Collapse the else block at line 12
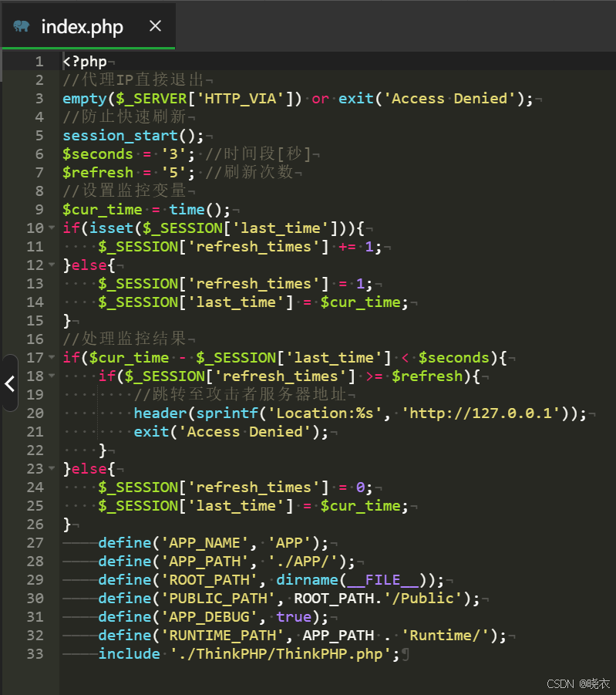This screenshot has height=695, width=616. (52, 265)
